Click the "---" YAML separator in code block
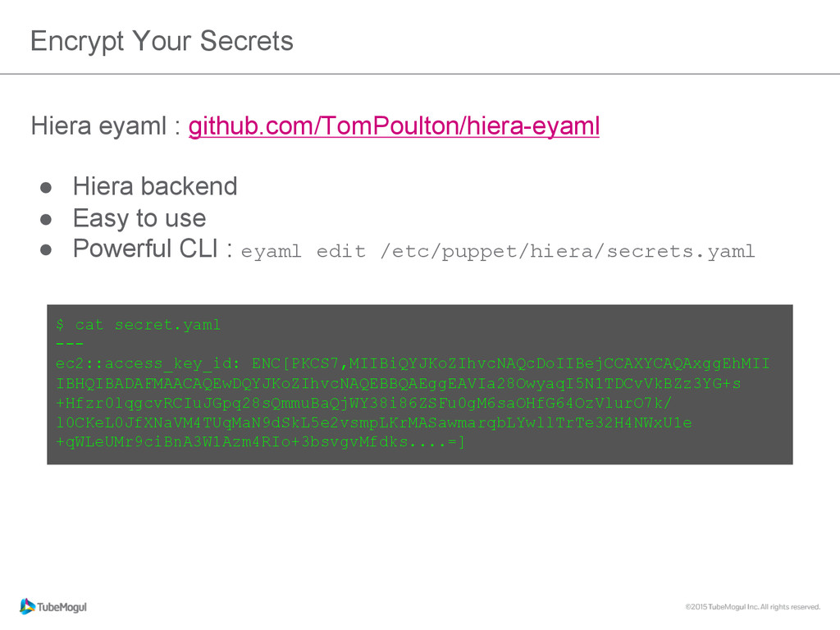Viewport: 840px width, 630px height. [70, 344]
